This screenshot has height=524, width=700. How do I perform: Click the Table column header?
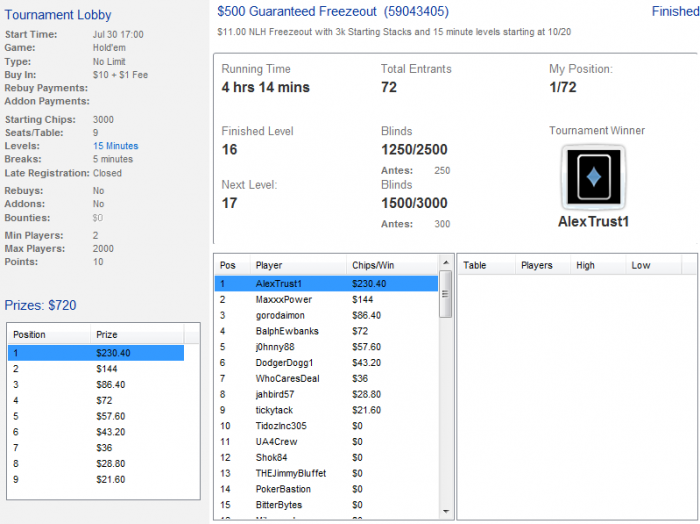coord(487,265)
